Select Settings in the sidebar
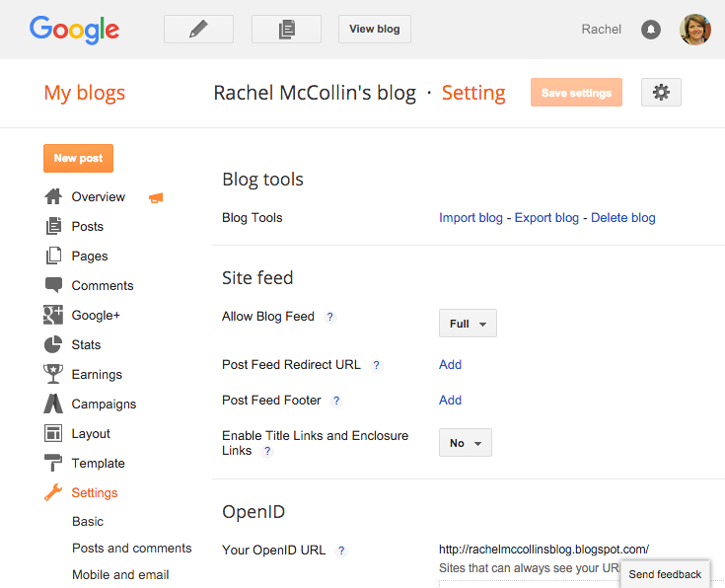This screenshot has width=725, height=588. 95,493
